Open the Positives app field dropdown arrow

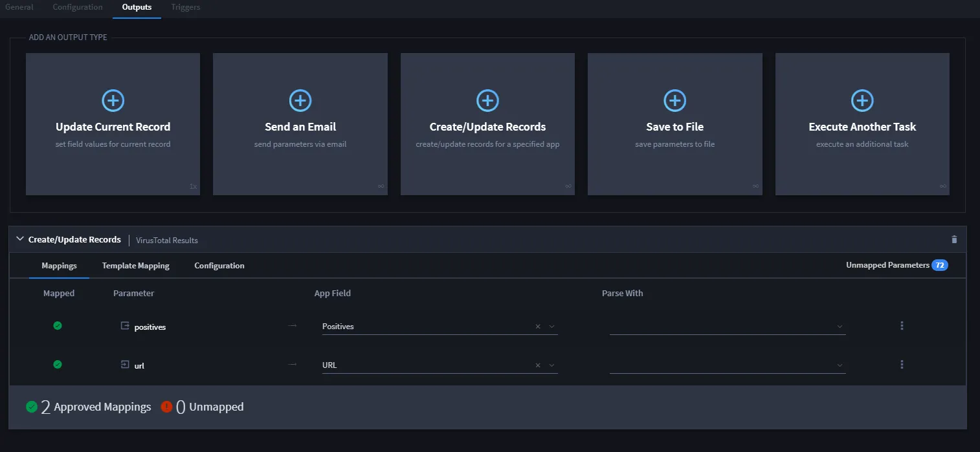(552, 327)
